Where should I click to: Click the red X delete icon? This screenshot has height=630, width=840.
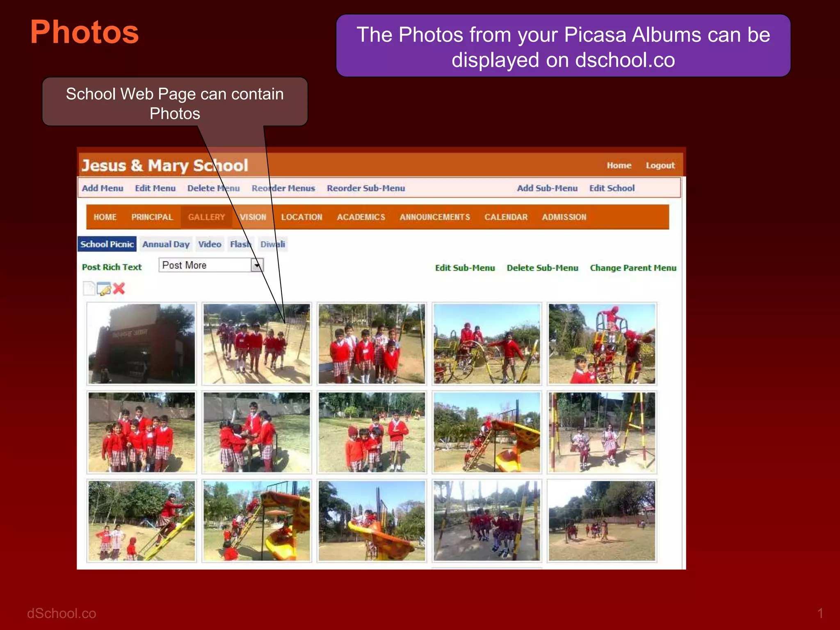point(119,288)
